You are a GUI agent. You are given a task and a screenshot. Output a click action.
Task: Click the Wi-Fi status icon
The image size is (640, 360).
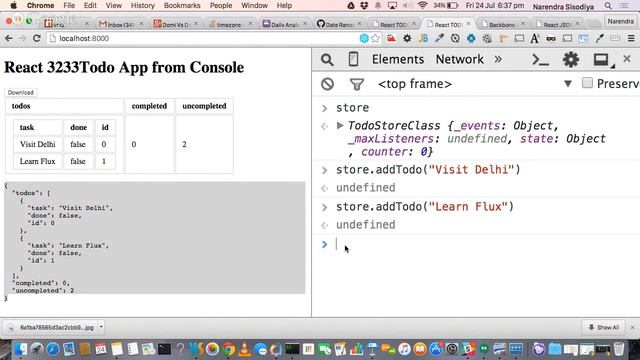(422, 5)
